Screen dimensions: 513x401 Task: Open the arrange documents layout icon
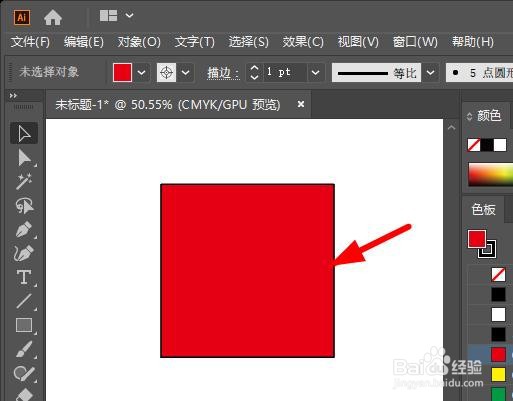click(x=108, y=15)
